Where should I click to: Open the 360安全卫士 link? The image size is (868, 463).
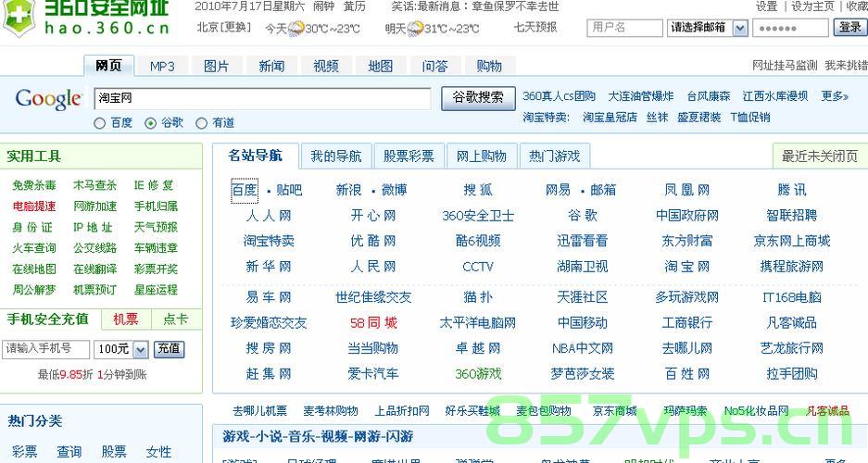(x=478, y=216)
